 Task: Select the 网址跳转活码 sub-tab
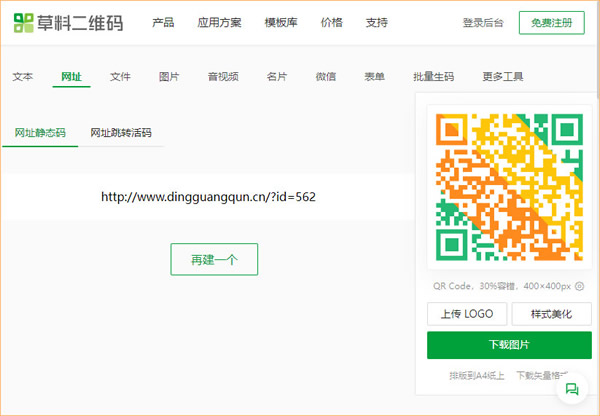click(121, 133)
